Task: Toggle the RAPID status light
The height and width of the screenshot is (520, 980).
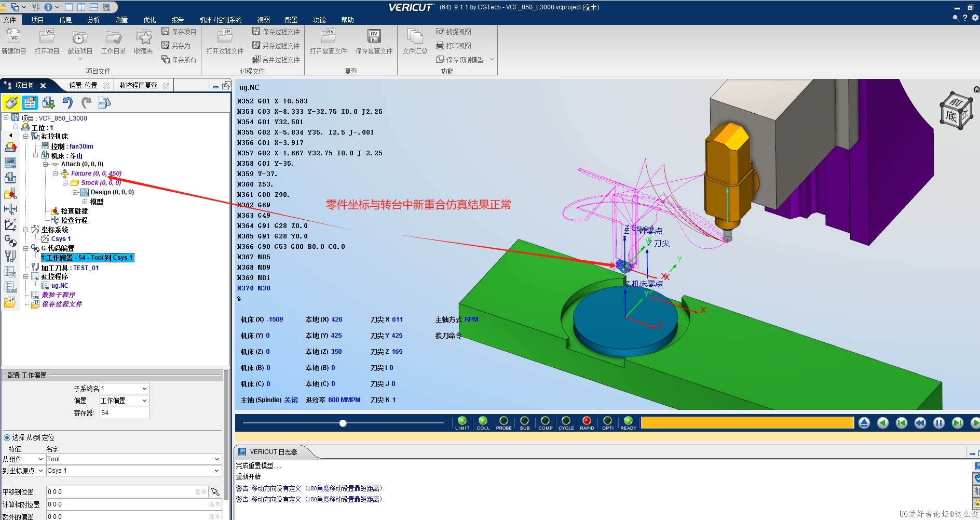Action: click(x=587, y=421)
